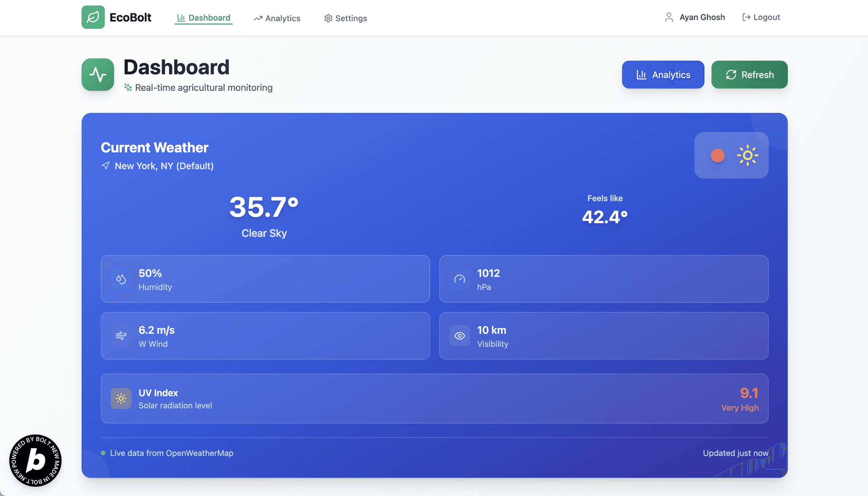The height and width of the screenshot is (496, 868).
Task: Click the eye icon on the Visibility card
Action: click(x=460, y=336)
